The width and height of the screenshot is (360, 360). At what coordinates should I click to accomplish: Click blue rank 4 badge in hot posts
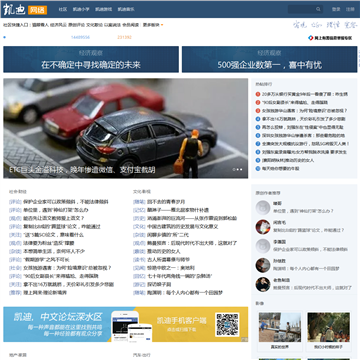coord(258,119)
